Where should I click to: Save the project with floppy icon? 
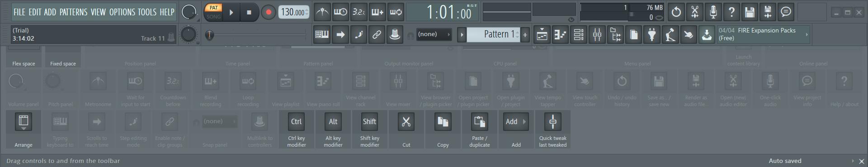[750, 12]
